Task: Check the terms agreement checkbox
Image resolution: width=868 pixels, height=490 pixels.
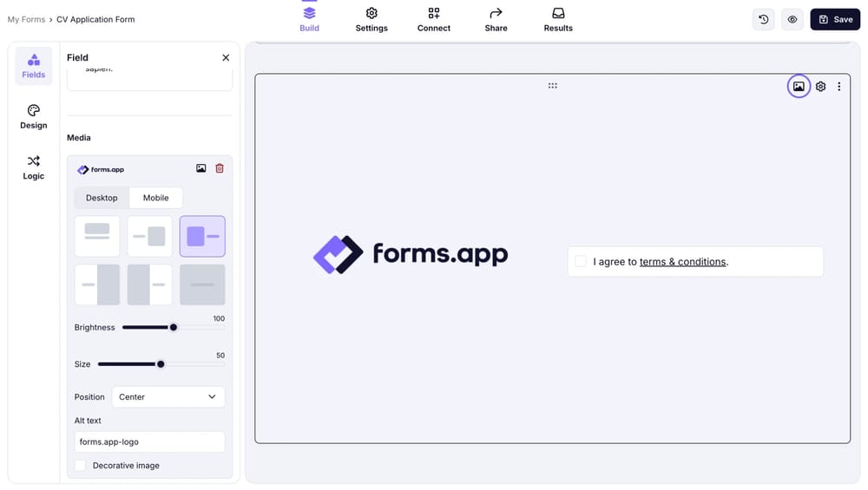Action: pyautogui.click(x=580, y=261)
